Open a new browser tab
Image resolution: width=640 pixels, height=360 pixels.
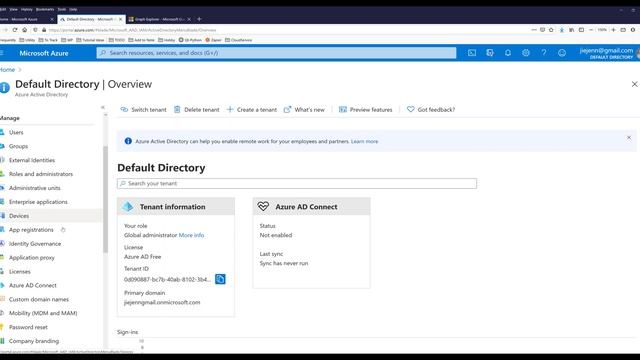[199, 19]
